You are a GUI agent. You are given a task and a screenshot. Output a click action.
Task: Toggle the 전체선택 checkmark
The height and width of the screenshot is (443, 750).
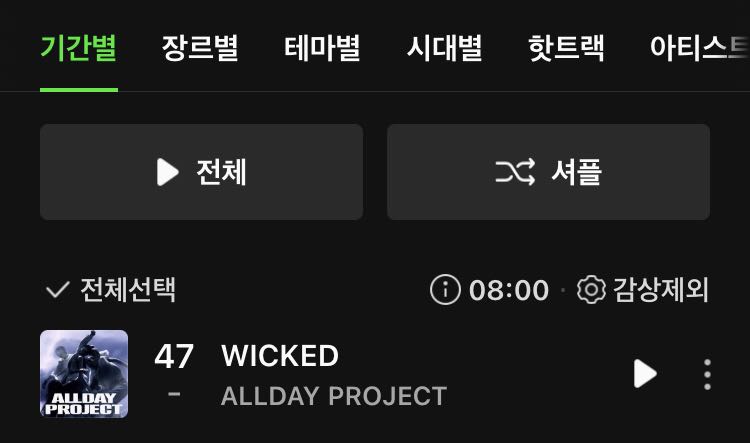(x=57, y=290)
